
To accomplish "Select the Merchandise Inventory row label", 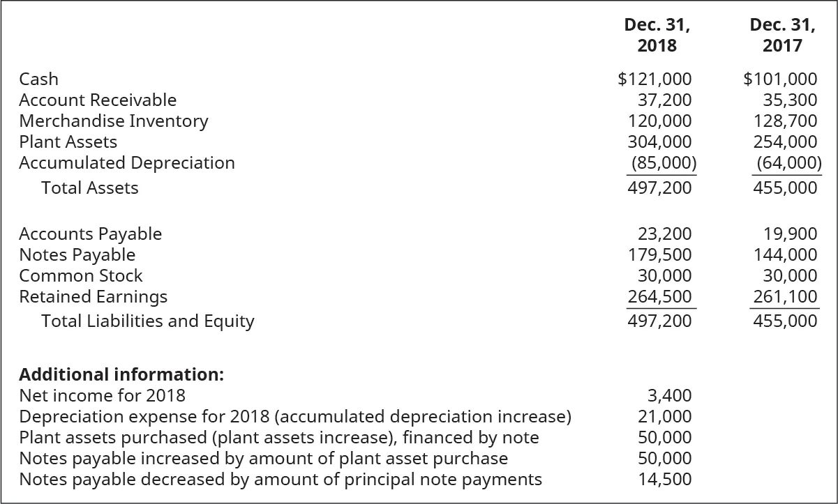I will tap(114, 121).
